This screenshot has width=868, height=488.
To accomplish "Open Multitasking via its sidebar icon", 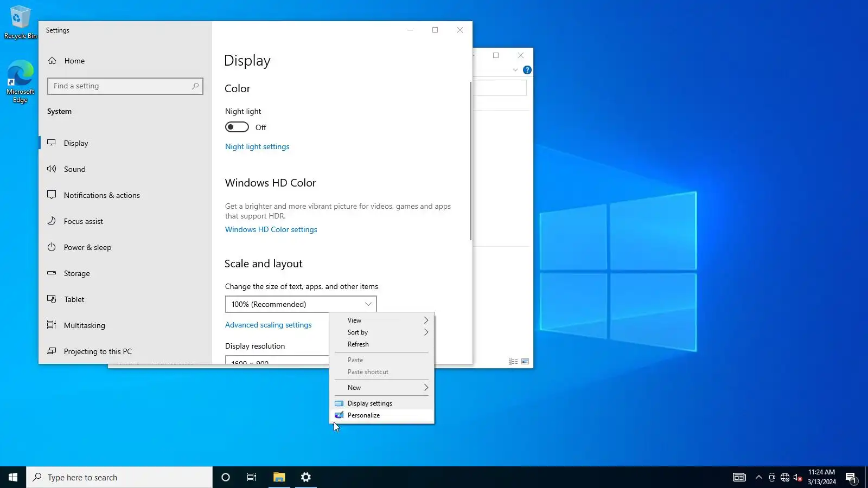I will tap(52, 325).
